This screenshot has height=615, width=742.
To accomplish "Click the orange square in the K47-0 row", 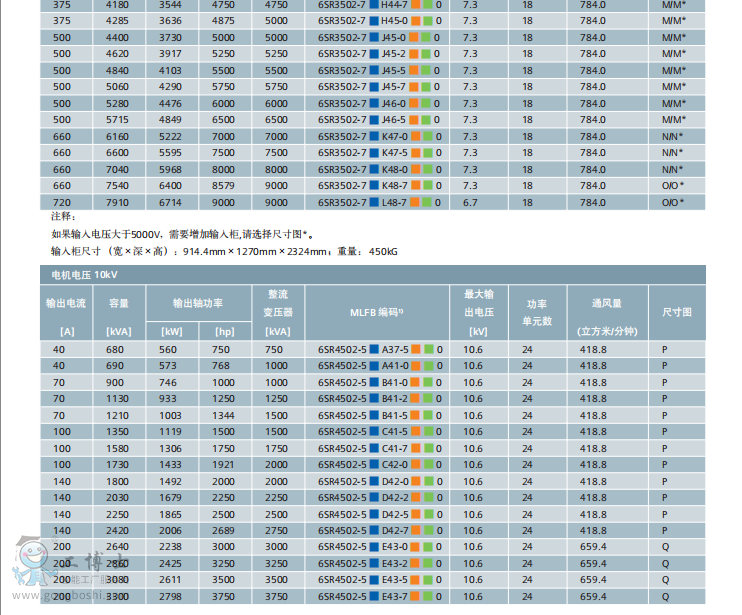I will coord(416,136).
